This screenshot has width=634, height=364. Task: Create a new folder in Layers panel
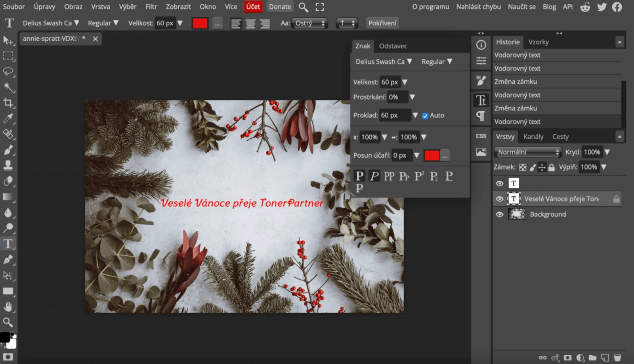592,358
